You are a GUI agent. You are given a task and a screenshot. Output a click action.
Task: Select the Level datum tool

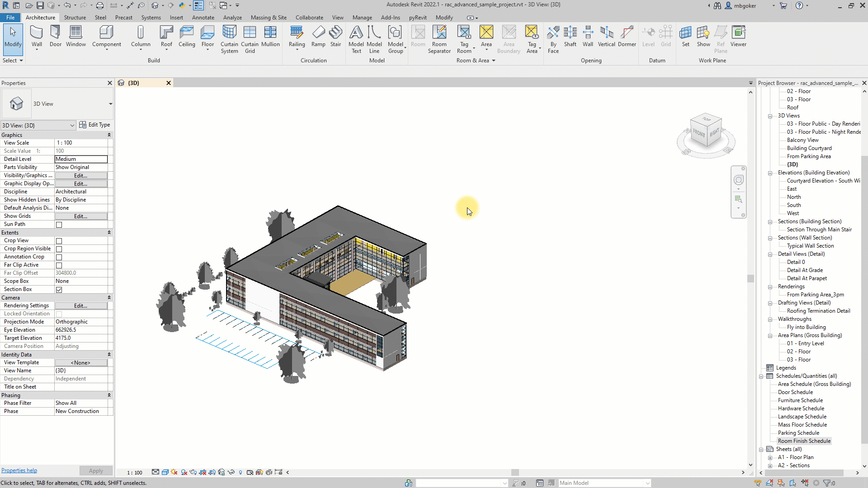pos(649,36)
